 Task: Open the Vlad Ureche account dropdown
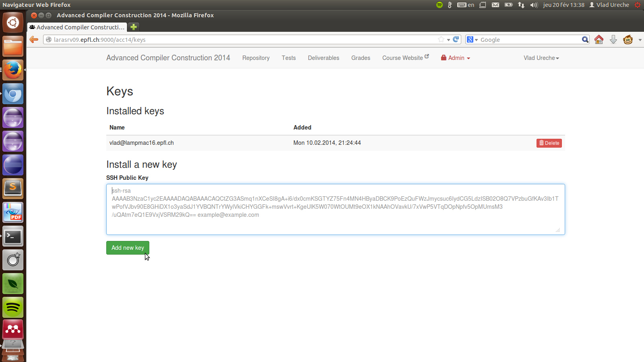point(541,58)
